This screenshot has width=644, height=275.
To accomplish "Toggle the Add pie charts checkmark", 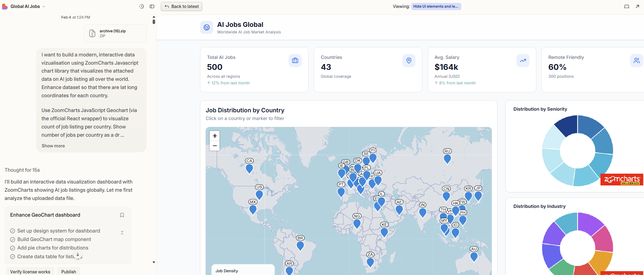I will pyautogui.click(x=13, y=248).
